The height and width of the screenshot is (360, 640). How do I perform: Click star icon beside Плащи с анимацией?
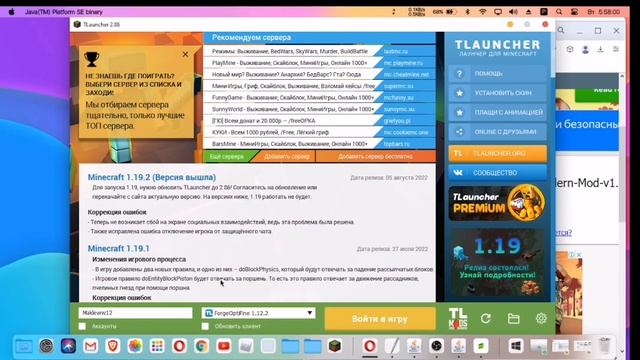(x=459, y=112)
